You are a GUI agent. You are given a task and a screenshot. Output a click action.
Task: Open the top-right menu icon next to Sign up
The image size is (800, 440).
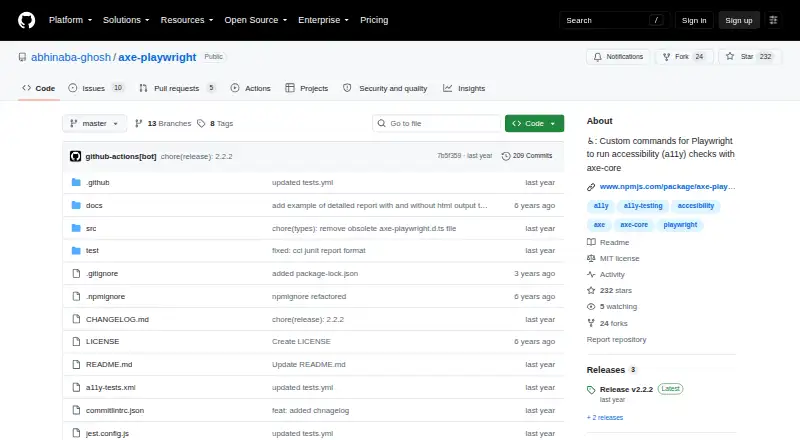click(773, 20)
